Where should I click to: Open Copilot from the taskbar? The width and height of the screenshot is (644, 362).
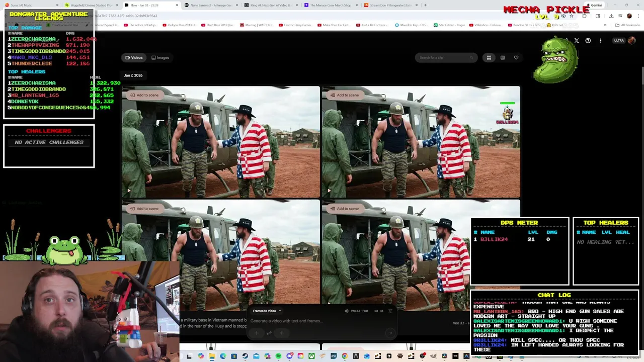click(x=201, y=356)
